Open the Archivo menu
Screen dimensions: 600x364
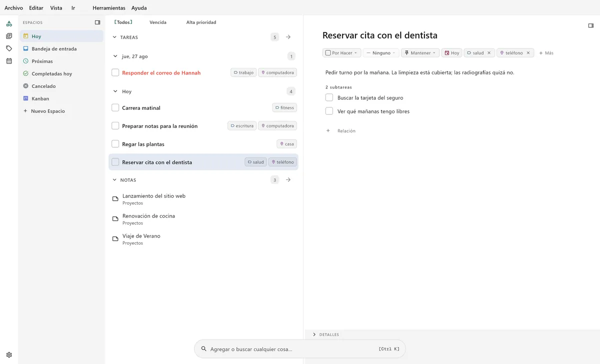[13, 8]
